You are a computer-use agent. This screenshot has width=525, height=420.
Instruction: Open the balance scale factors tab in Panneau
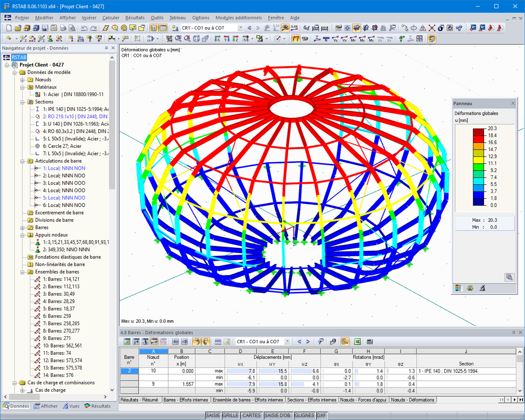[470, 288]
